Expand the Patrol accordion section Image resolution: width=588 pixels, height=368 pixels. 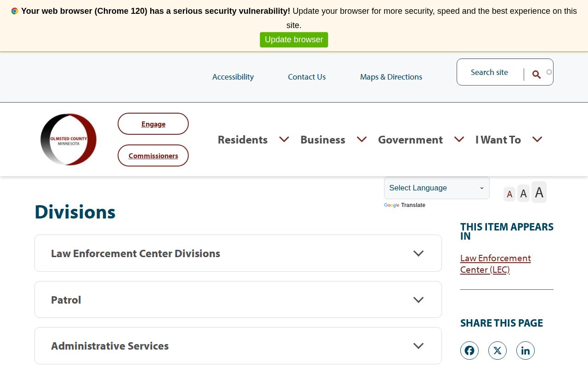[x=238, y=299]
